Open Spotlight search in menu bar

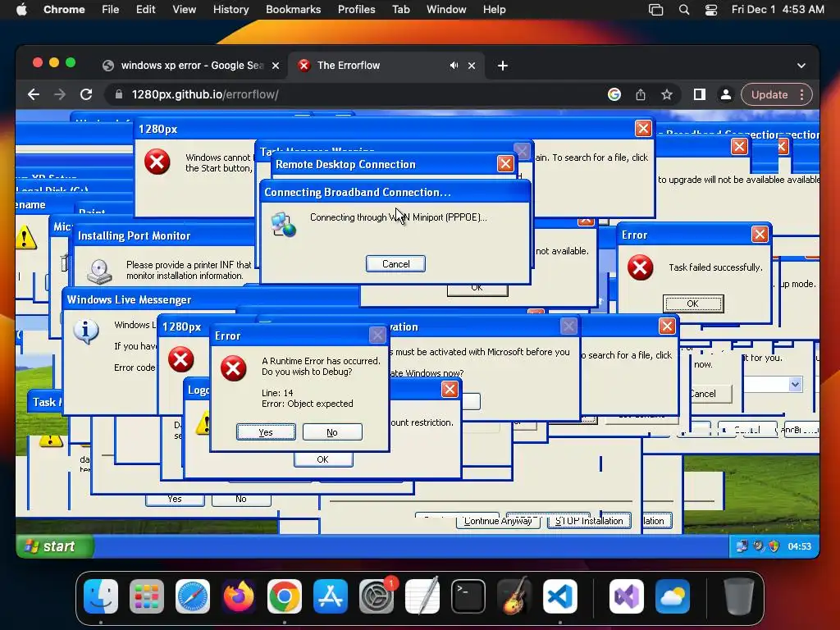click(684, 10)
